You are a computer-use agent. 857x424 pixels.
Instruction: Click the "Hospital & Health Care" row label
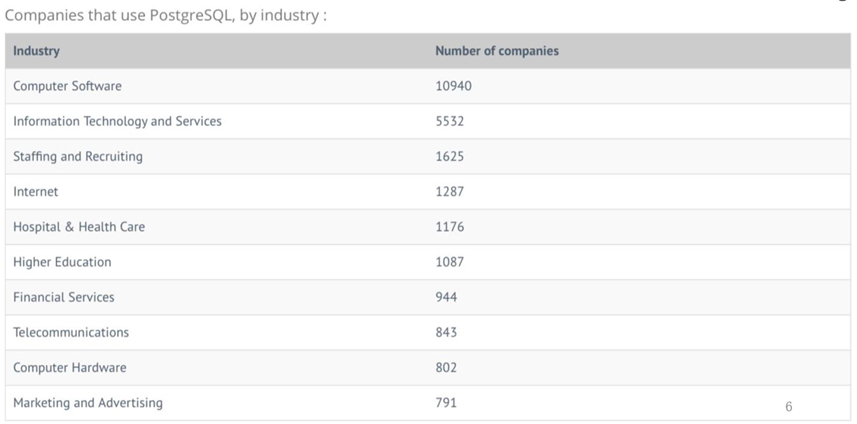pyautogui.click(x=79, y=227)
